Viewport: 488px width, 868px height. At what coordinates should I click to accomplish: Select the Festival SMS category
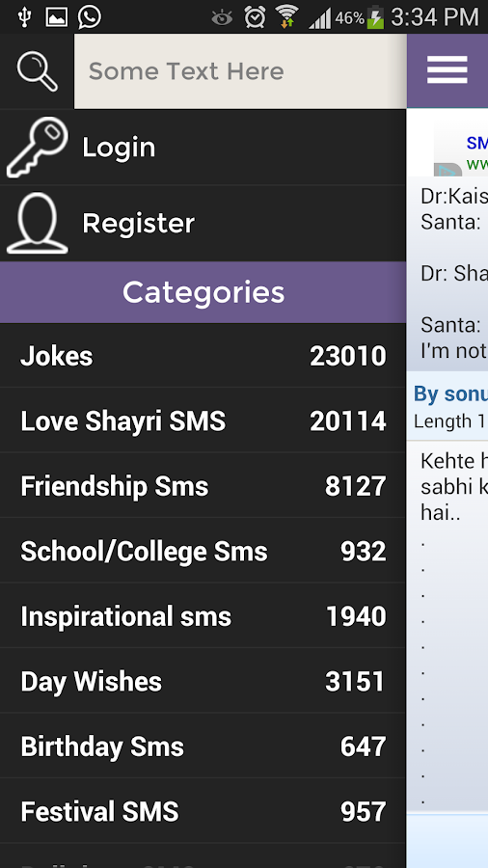pos(203,811)
